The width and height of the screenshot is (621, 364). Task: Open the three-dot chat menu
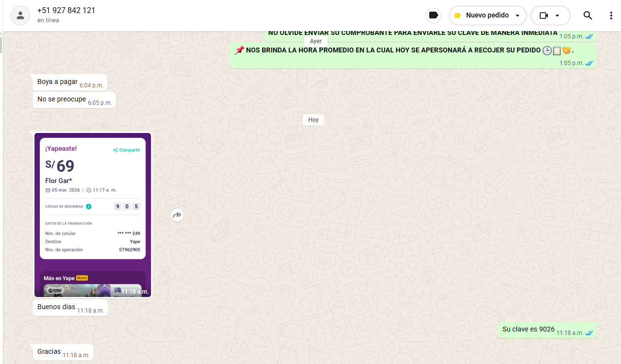click(611, 16)
